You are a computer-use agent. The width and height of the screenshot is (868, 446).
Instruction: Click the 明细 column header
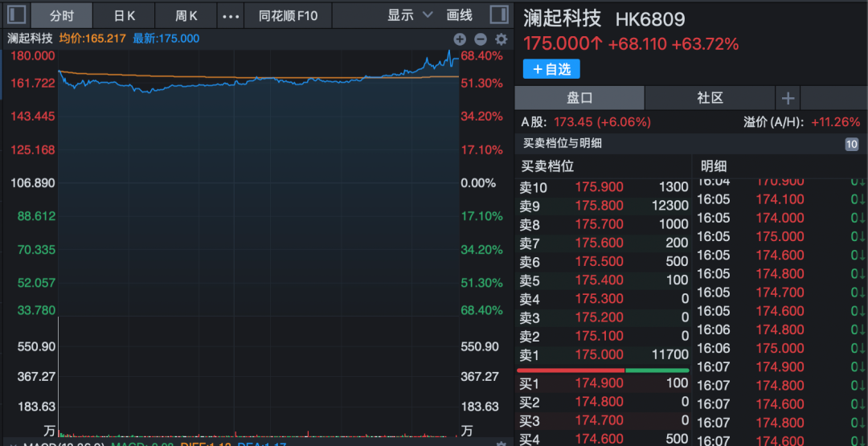coord(714,166)
